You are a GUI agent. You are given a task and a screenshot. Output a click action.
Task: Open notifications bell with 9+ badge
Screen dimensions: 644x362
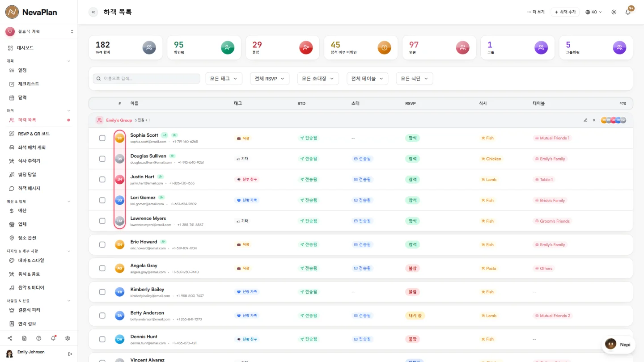pyautogui.click(x=628, y=12)
